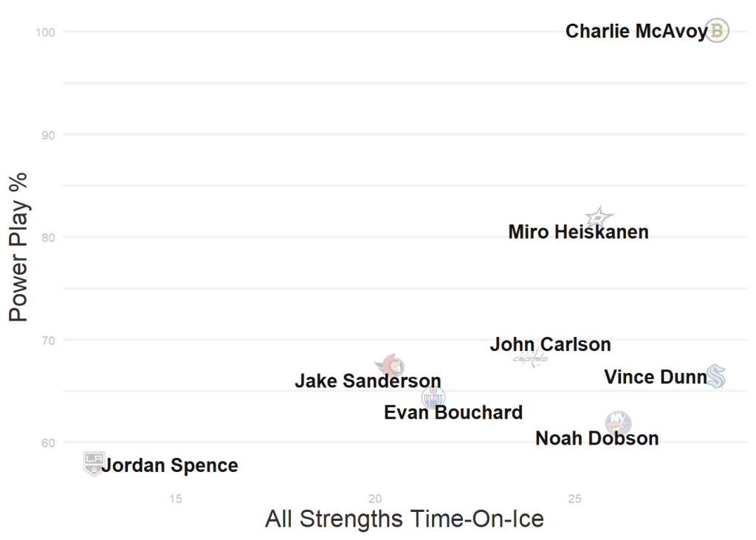
Task: Click the All Strengths Time-On-Ice axis title
Action: click(404, 519)
